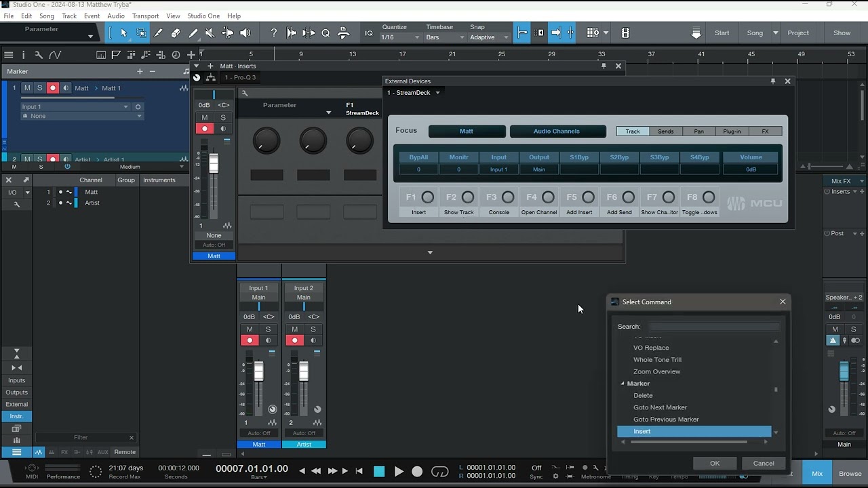This screenshot has width=868, height=488.
Task: Click the wrench icon in Matt Inserts
Action: click(x=245, y=94)
